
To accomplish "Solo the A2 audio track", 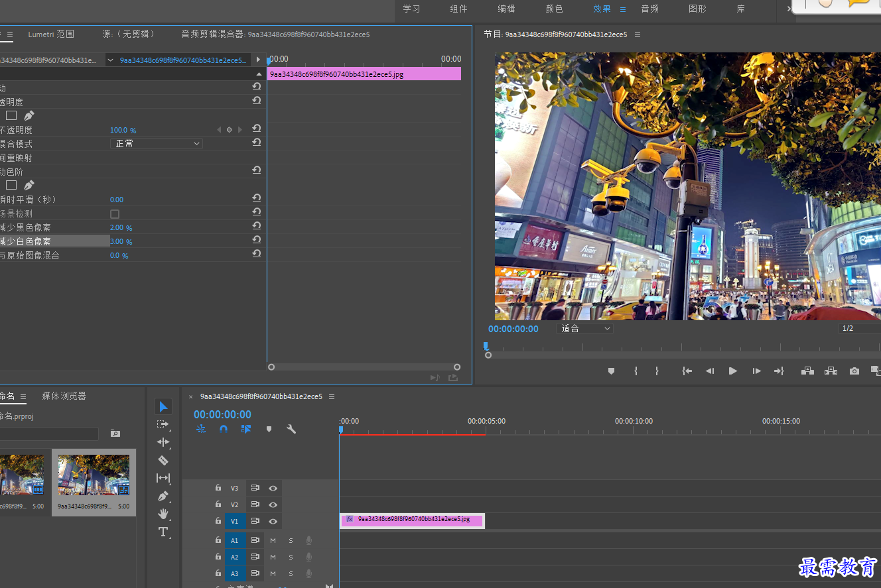I will (x=291, y=557).
